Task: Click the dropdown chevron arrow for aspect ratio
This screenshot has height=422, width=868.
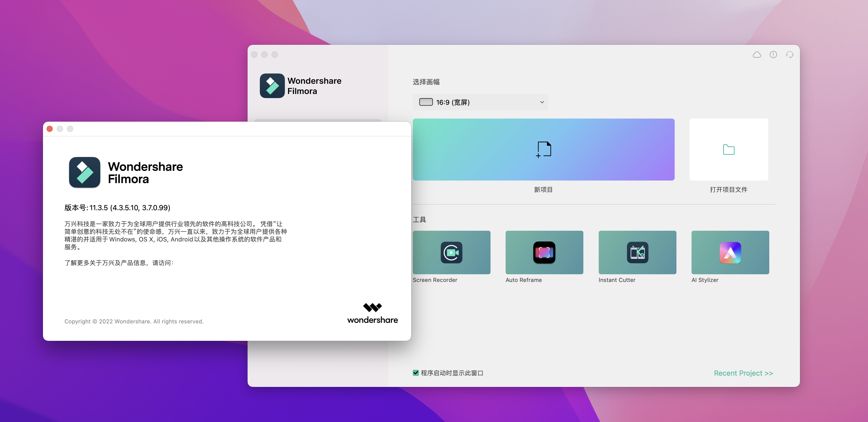Action: (542, 102)
